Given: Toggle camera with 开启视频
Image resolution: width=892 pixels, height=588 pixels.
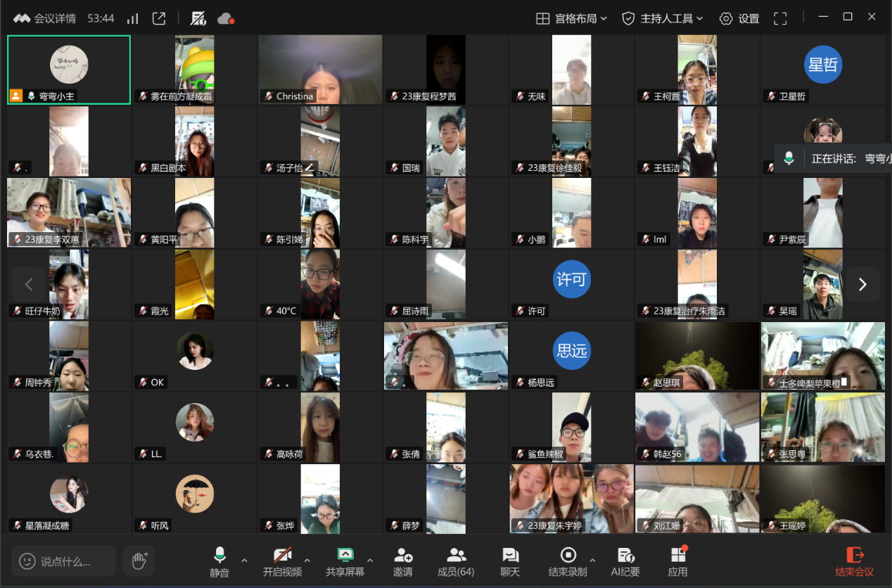Looking at the screenshot, I should point(282,562).
